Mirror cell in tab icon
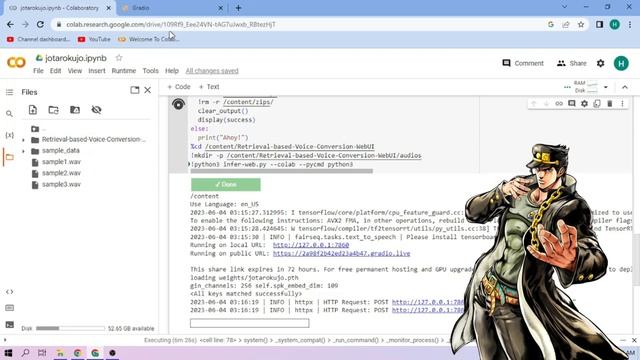This screenshot has width=640, height=360. 597,104
